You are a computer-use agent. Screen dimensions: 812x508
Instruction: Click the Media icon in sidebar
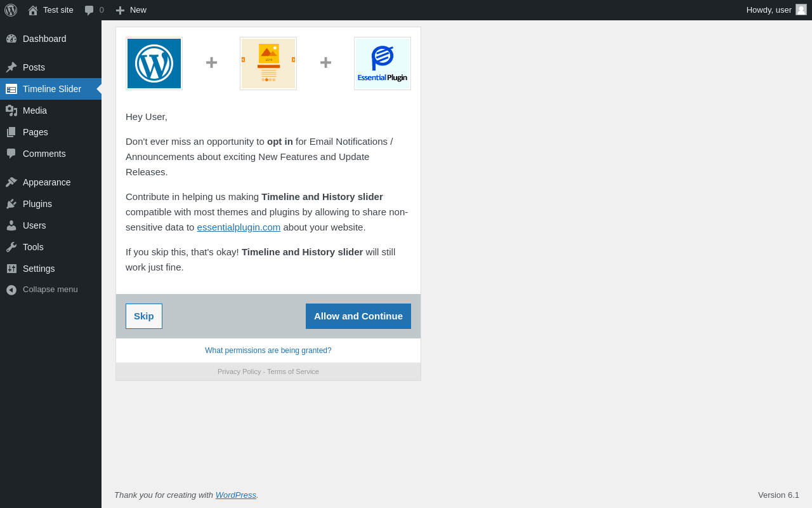tap(11, 110)
